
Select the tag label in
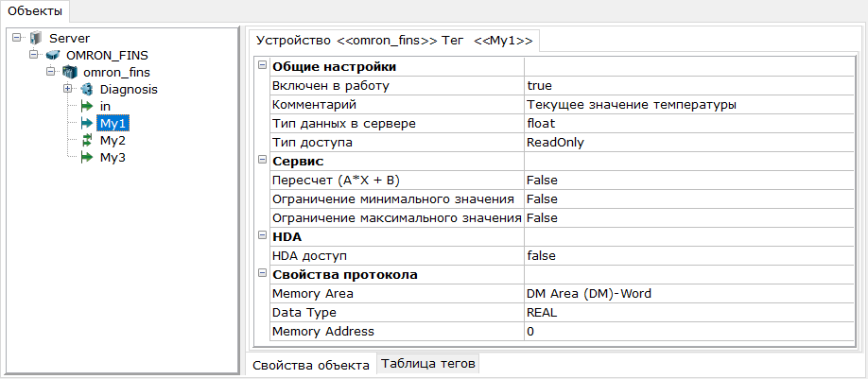point(105,106)
